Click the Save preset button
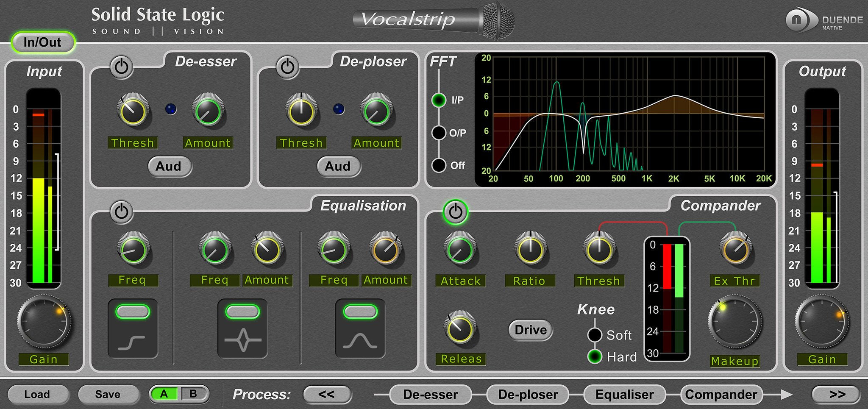Image resolution: width=868 pixels, height=409 pixels. click(x=108, y=395)
